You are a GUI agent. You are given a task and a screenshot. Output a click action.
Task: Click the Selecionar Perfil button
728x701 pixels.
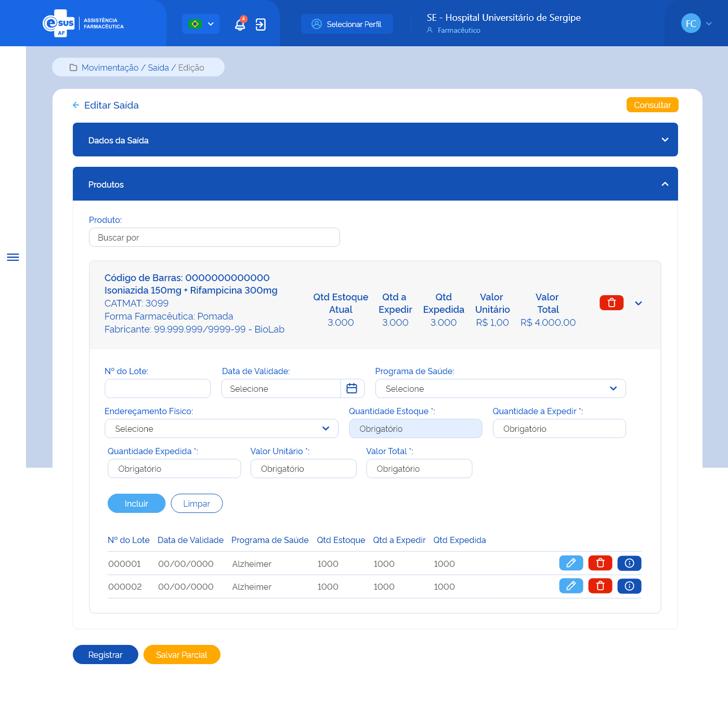coord(347,24)
